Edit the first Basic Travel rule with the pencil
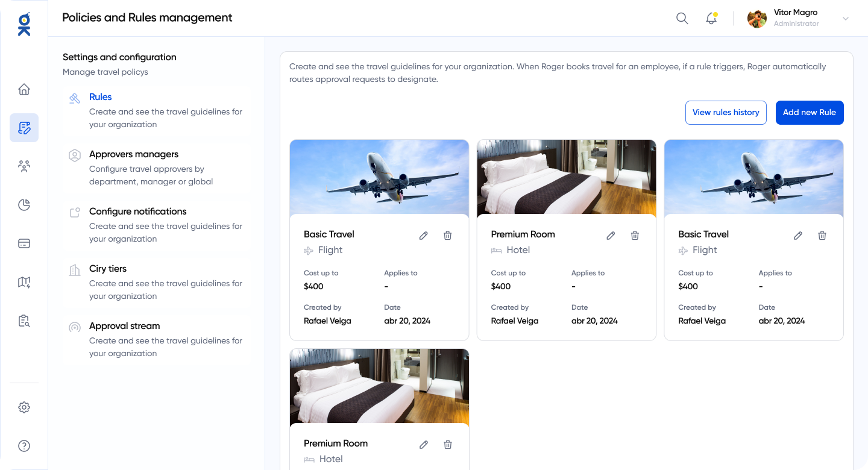Screen dimensions: 868x470 pos(423,236)
